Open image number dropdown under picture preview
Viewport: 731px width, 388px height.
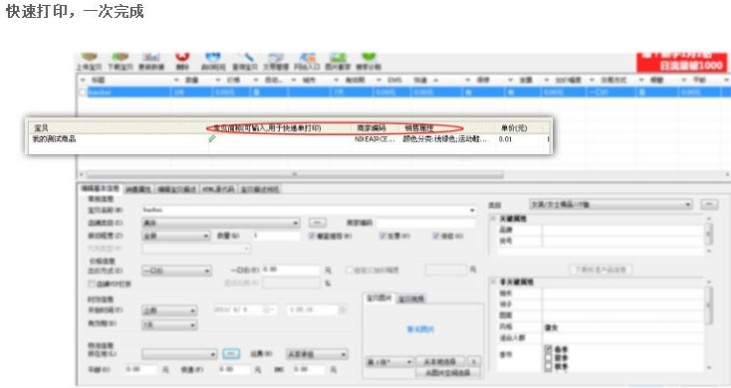pos(389,362)
